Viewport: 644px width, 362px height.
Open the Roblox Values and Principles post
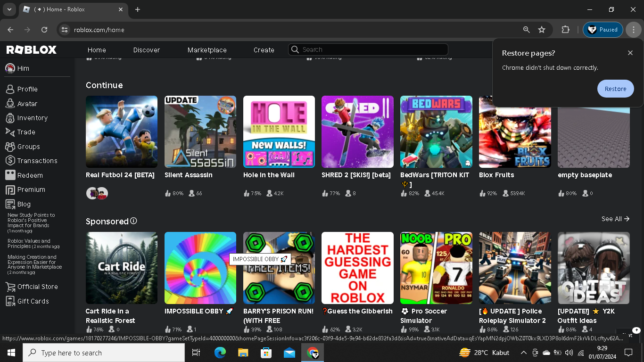coord(33,244)
